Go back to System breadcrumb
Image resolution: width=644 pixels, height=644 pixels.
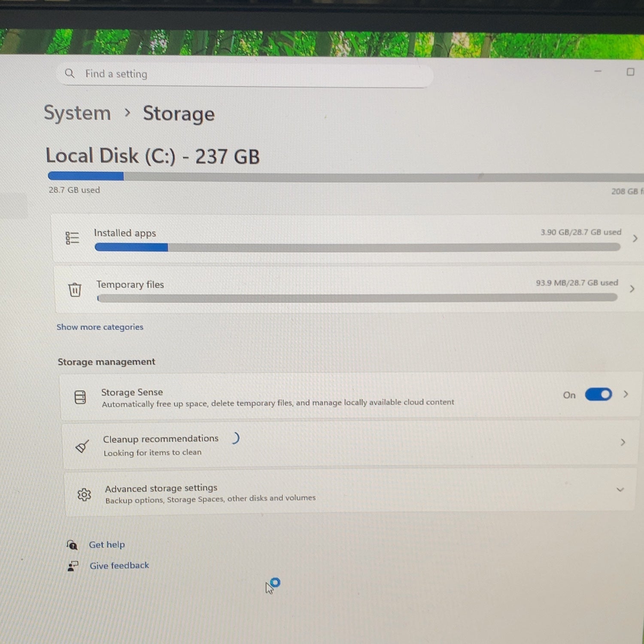77,113
